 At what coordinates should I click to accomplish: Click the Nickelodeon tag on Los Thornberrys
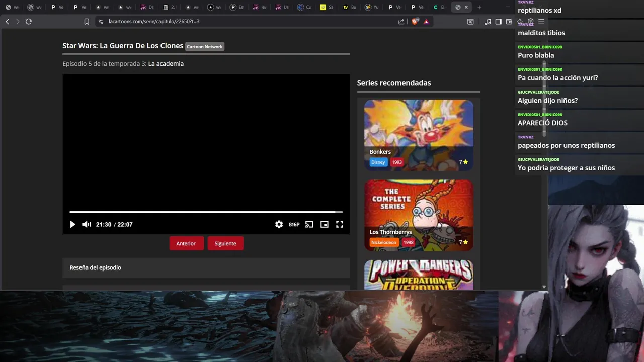coord(384,242)
